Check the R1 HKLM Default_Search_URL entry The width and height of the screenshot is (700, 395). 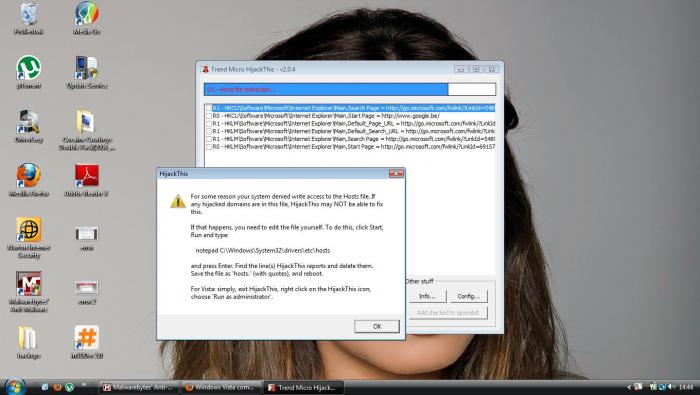[x=208, y=131]
